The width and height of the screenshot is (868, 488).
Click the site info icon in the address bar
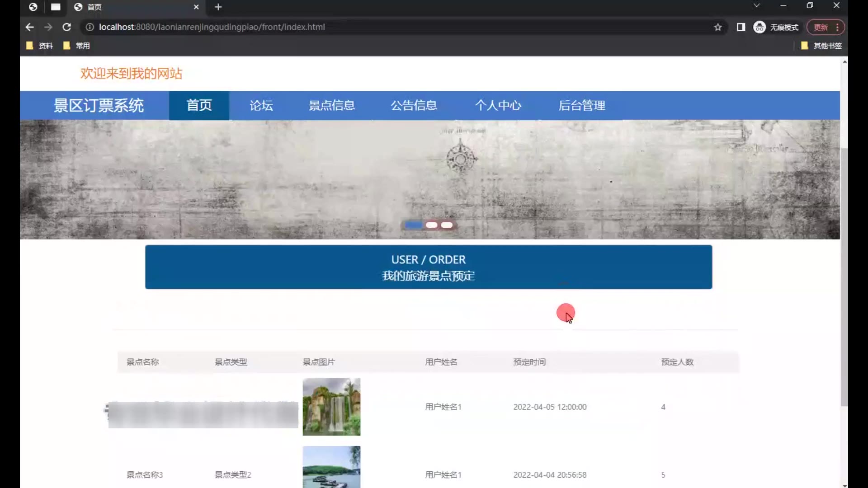click(90, 27)
